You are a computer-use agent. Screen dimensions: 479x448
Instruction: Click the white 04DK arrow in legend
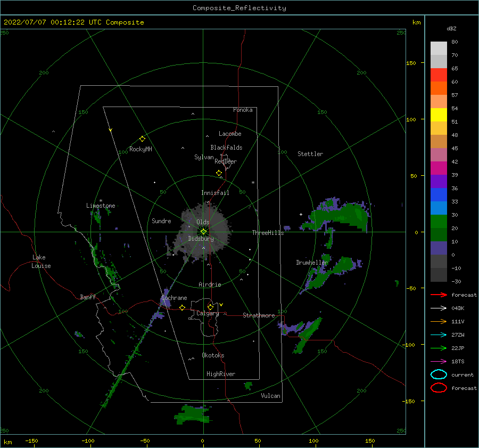pyautogui.click(x=439, y=308)
